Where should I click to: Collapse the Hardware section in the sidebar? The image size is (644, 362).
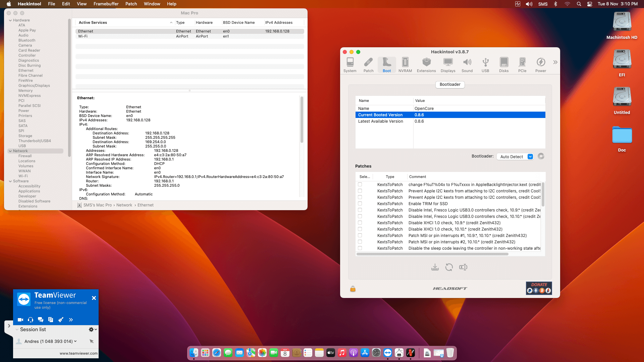point(10,20)
